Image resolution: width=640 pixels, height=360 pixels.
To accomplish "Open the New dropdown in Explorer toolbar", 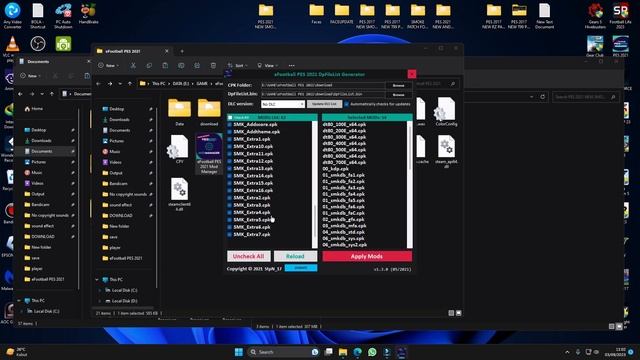I will click(109, 65).
